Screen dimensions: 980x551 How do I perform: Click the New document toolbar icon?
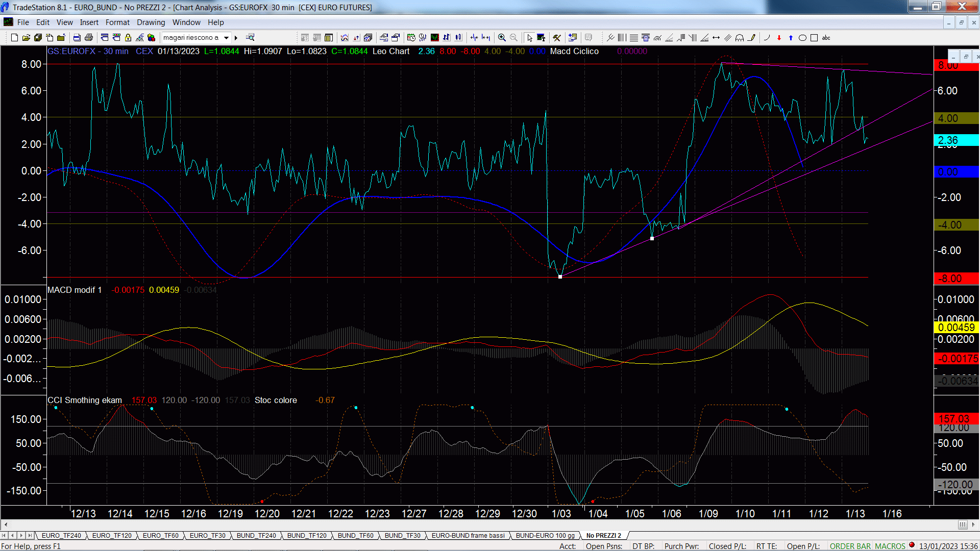tap(14, 38)
